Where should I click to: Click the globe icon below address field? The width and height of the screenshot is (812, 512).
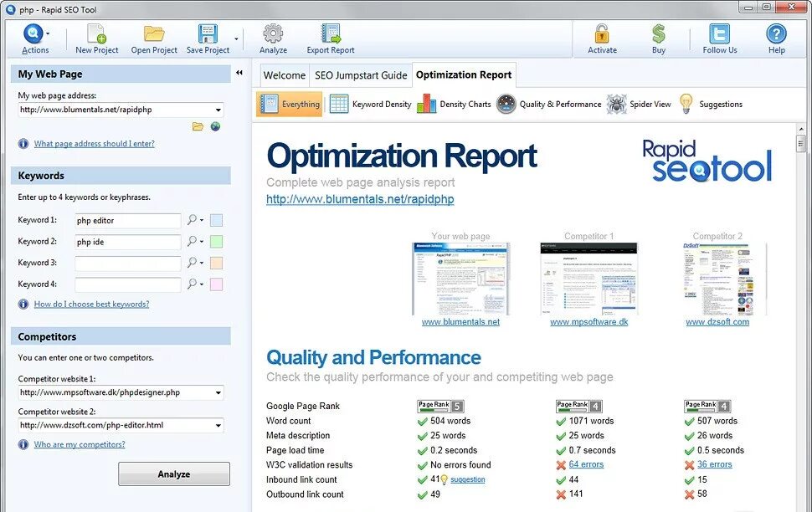[215, 126]
